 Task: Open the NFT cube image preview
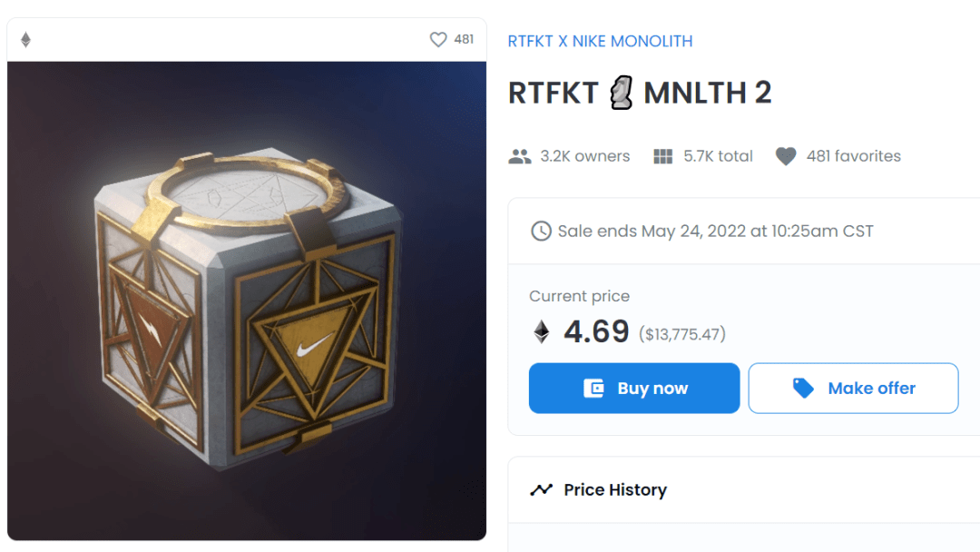pyautogui.click(x=247, y=301)
